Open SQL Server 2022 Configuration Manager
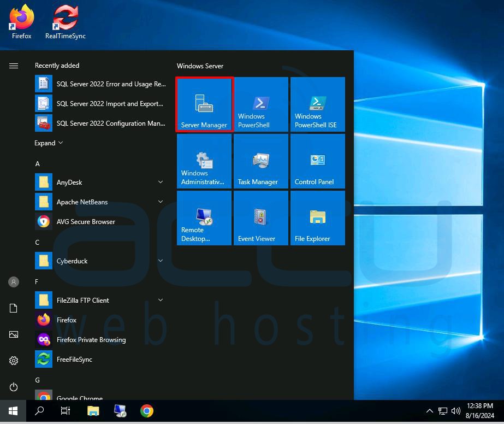This screenshot has height=424, width=504. pos(100,123)
